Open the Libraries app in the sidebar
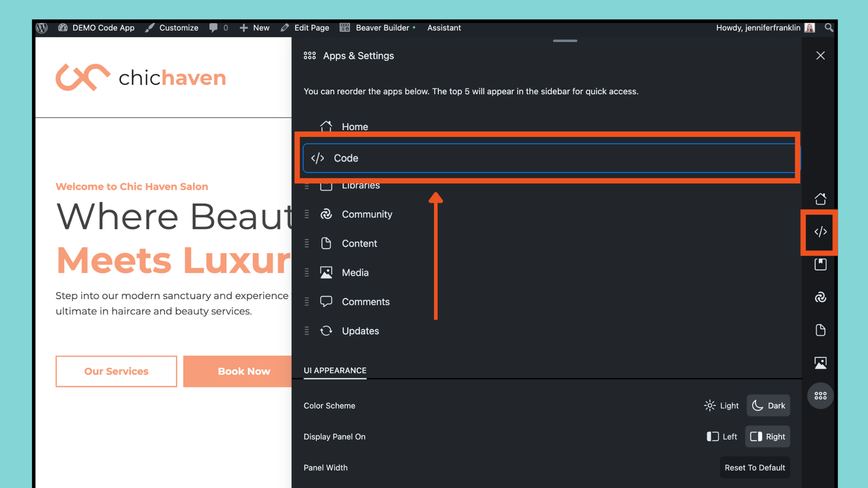868x488 pixels. (x=820, y=264)
